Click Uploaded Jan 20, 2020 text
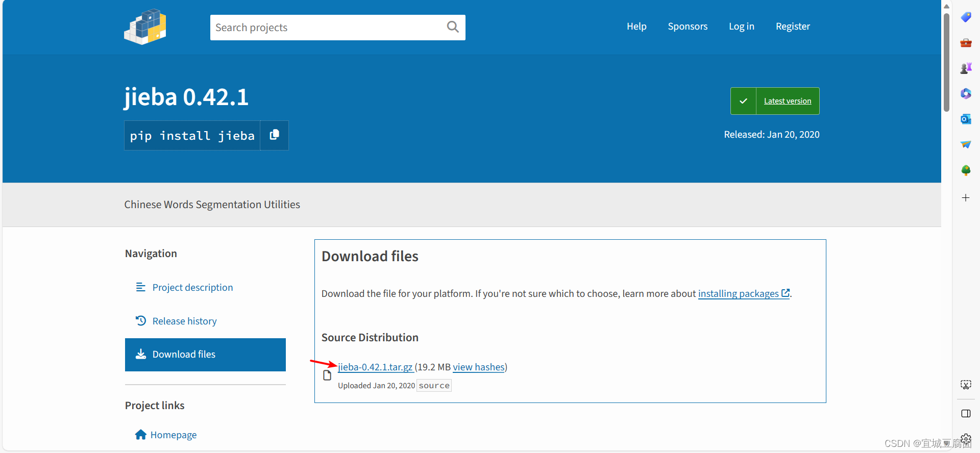980x453 pixels. tap(376, 386)
